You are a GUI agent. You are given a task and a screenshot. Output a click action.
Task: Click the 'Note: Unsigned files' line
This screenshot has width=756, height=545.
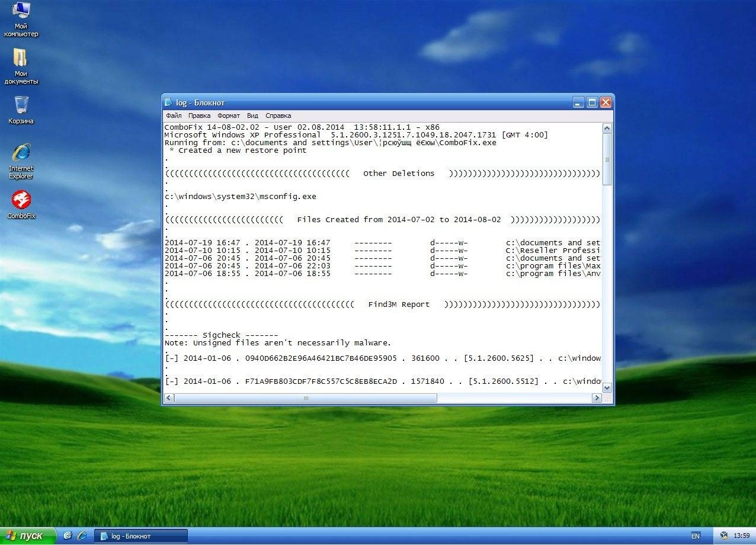click(x=278, y=343)
